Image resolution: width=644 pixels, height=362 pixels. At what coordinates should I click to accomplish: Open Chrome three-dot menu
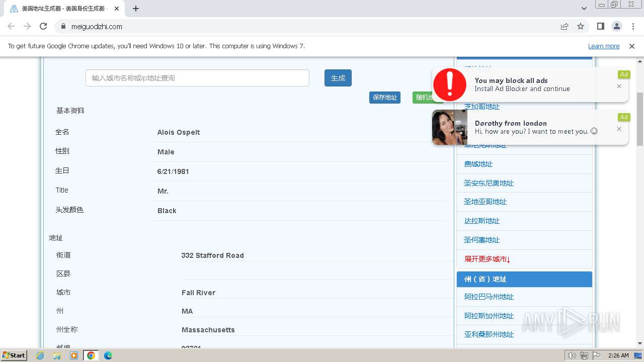(633, 27)
